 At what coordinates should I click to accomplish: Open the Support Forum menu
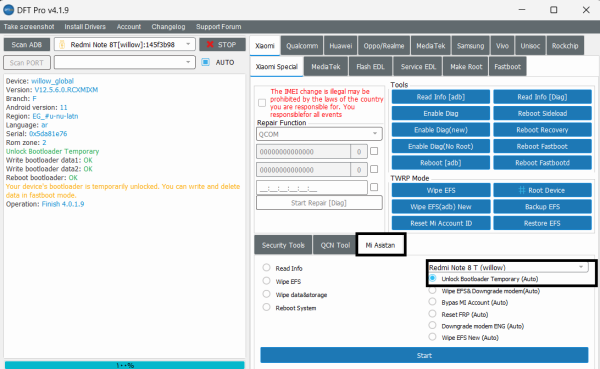(x=218, y=27)
